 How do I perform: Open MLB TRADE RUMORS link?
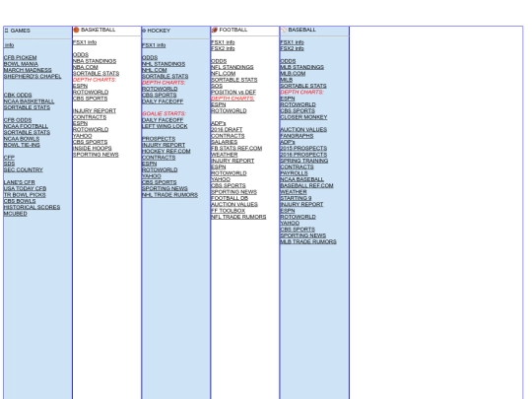click(308, 241)
